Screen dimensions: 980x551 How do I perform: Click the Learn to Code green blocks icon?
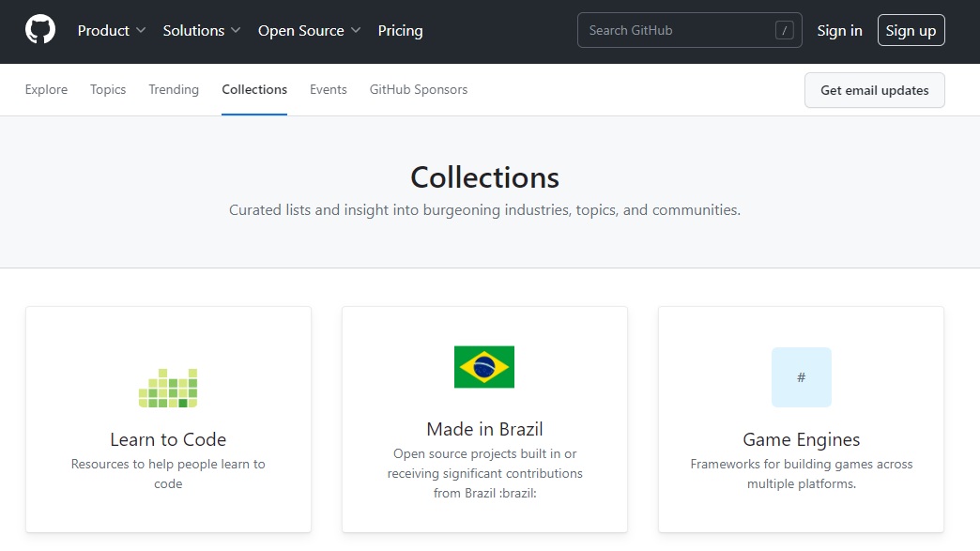tap(168, 388)
